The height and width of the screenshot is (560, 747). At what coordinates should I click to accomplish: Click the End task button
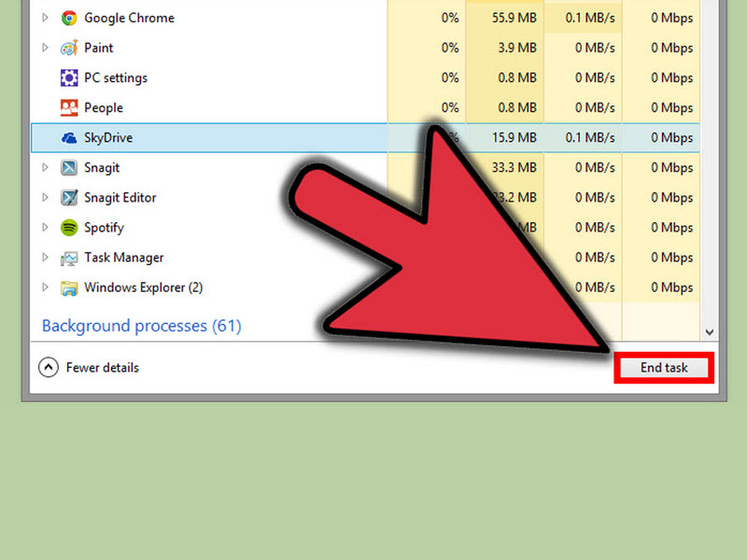click(x=664, y=368)
